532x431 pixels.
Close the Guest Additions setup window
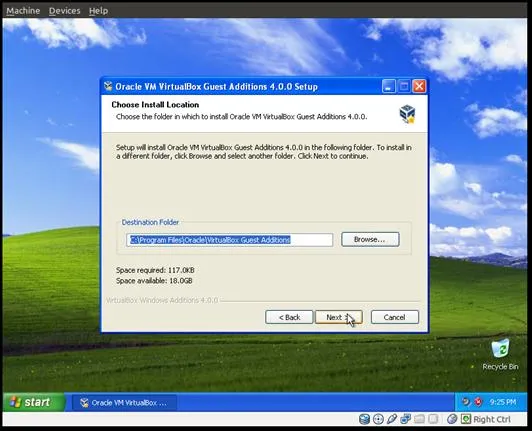(x=419, y=87)
